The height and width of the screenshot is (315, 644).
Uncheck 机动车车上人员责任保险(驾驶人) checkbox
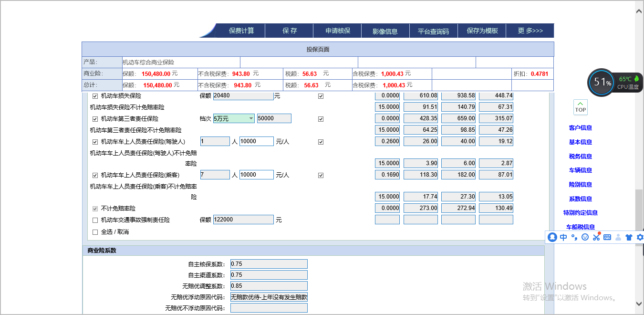(x=95, y=142)
